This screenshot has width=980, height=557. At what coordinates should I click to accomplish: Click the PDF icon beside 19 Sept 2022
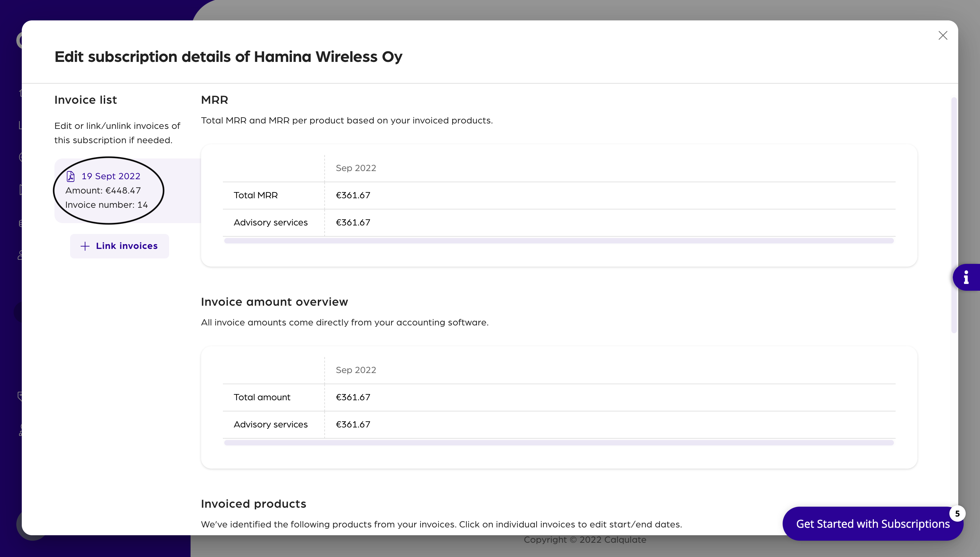click(x=70, y=176)
